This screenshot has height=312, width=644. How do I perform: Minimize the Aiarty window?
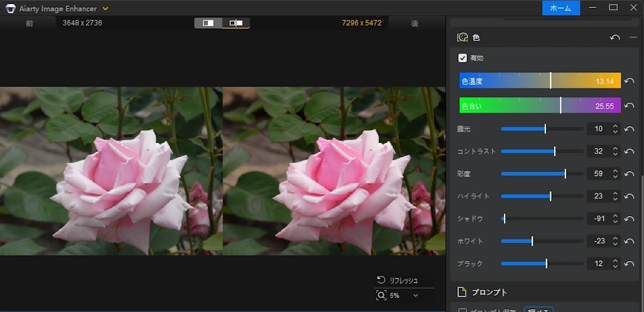[x=592, y=8]
